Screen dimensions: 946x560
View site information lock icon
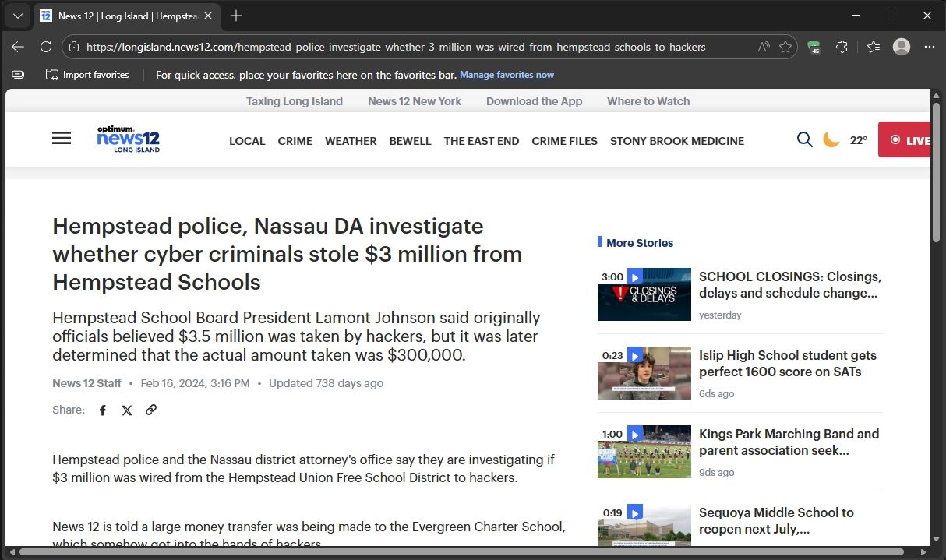click(x=74, y=47)
